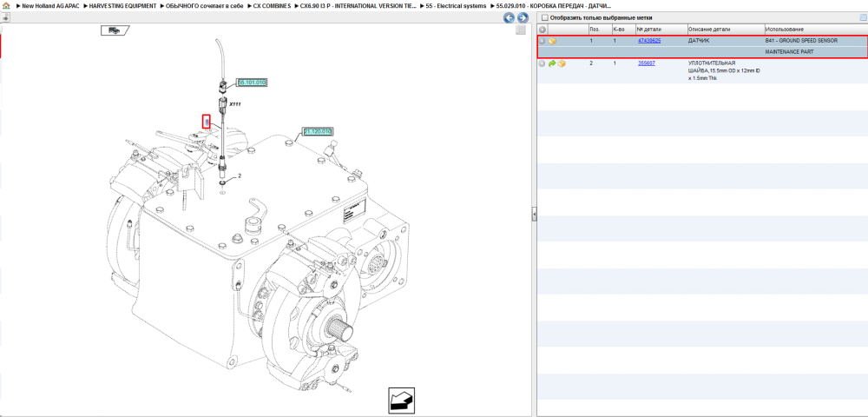Follow the 55.101.010 reference label in the diagram
The width and height of the screenshot is (868, 417).
pos(252,83)
